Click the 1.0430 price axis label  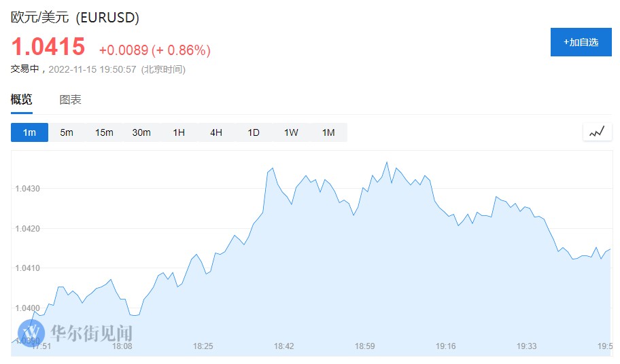point(28,188)
